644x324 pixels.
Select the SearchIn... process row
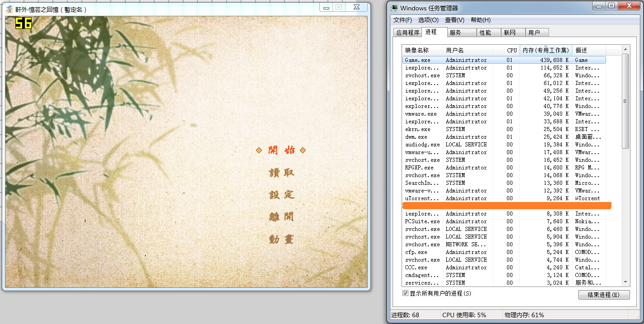tap(504, 183)
